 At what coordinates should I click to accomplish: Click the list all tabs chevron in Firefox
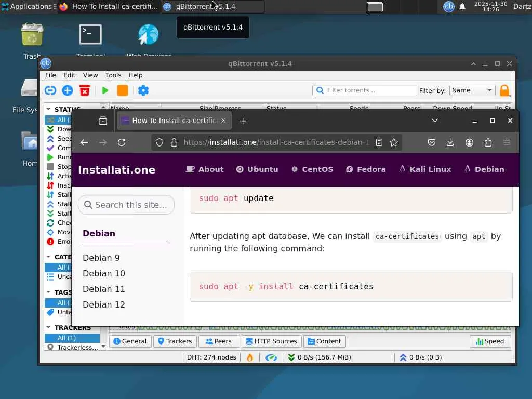pyautogui.click(x=435, y=121)
